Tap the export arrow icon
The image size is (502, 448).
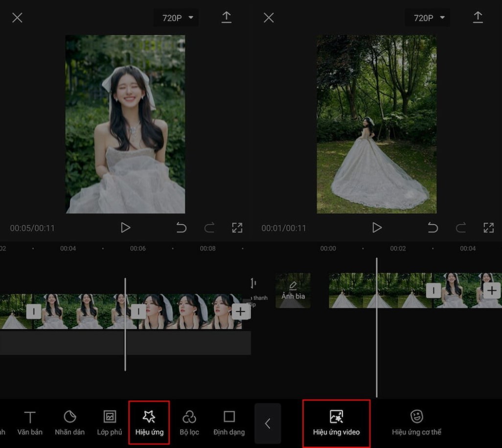tap(227, 18)
